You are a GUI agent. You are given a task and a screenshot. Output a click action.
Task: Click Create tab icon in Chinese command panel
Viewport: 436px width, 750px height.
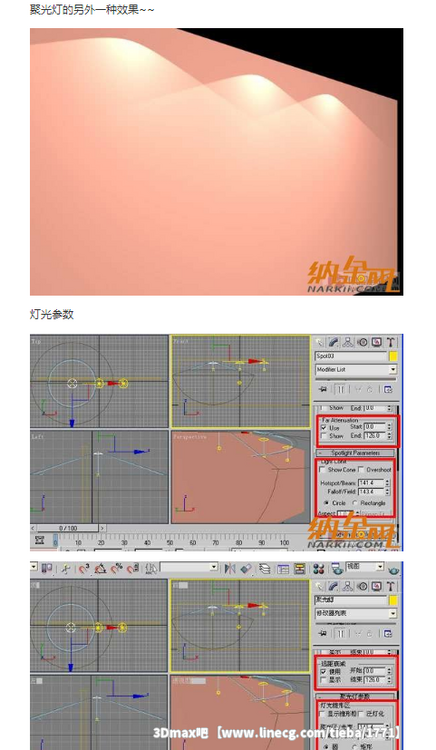(x=319, y=586)
